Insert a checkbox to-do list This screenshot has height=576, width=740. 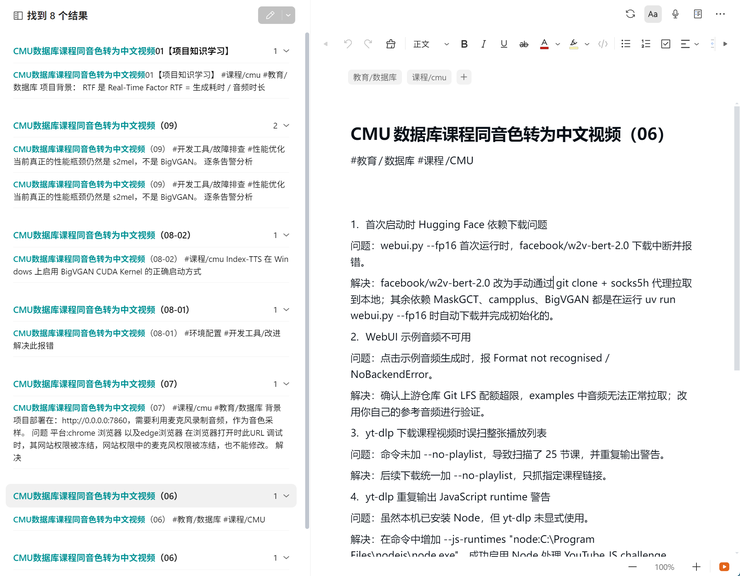tap(665, 44)
